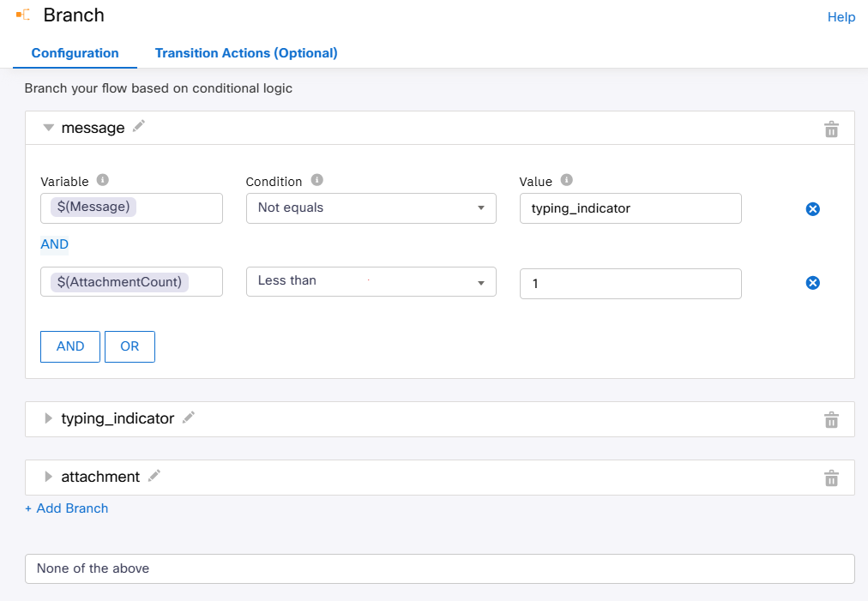Click the OR button

click(130, 346)
